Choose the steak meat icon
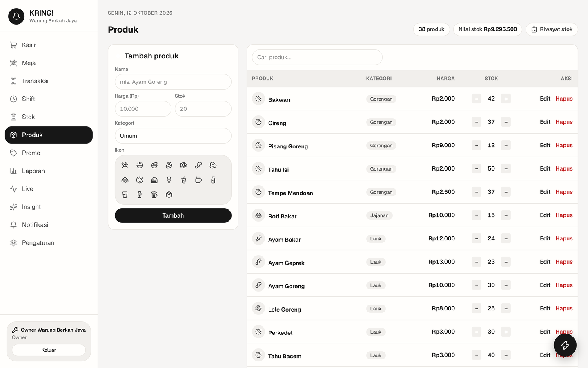Viewport: 588px width, 368px height. click(169, 165)
